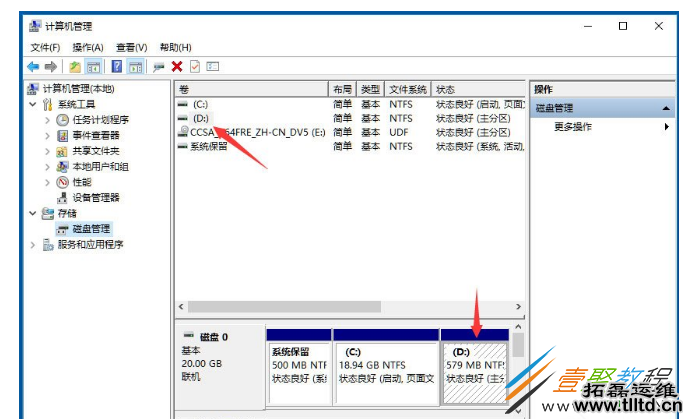This screenshot has height=419, width=688.
Task: Select the (C:) 18.94 GB partition block
Action: coord(386,367)
